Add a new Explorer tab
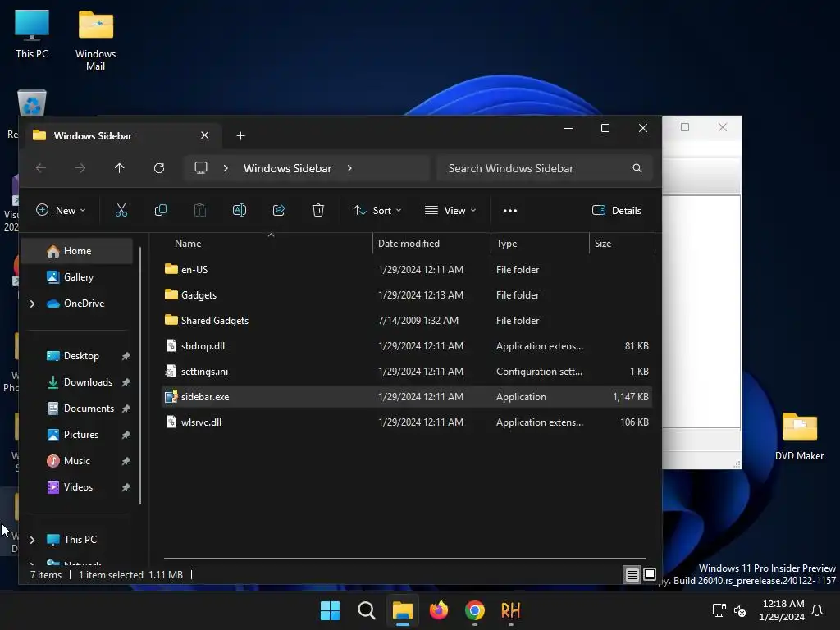Image resolution: width=840 pixels, height=630 pixels. pos(240,136)
